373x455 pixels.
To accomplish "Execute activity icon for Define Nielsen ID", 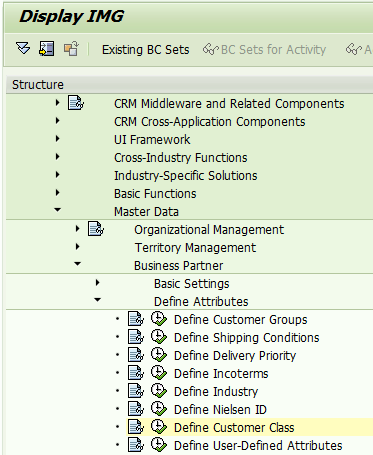I will pyautogui.click(x=159, y=409).
